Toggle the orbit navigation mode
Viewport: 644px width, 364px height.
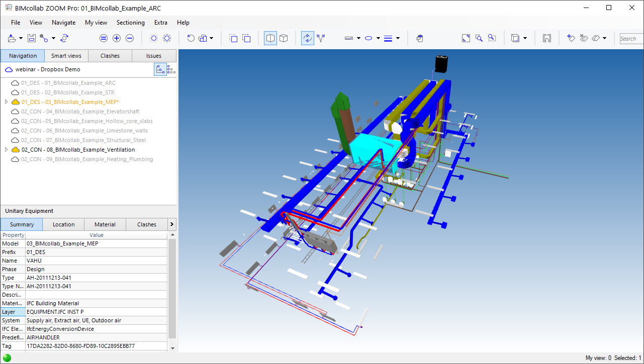(308, 38)
